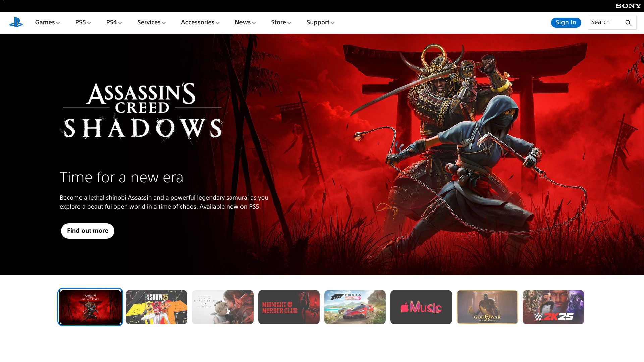The height and width of the screenshot is (362, 644).
Task: Select the Forza Horizon 5 thumbnail
Action: tap(355, 307)
